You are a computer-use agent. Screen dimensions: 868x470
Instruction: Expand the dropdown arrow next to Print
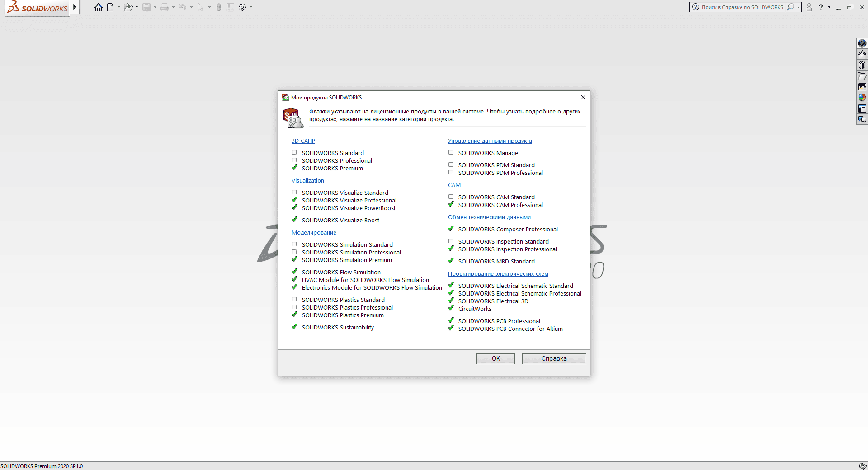click(173, 7)
